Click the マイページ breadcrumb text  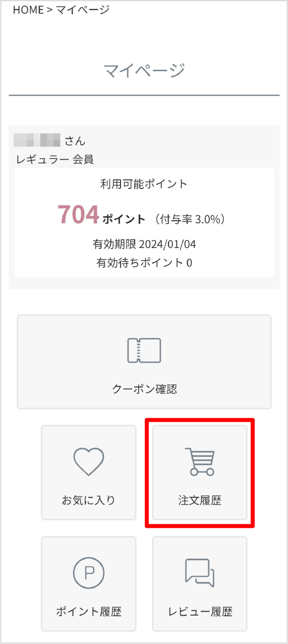coord(82,10)
